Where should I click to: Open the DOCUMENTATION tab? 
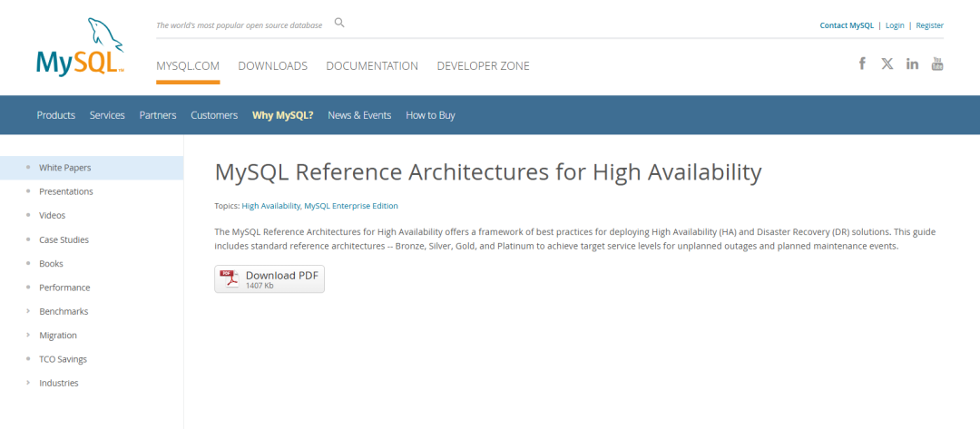[x=372, y=65]
